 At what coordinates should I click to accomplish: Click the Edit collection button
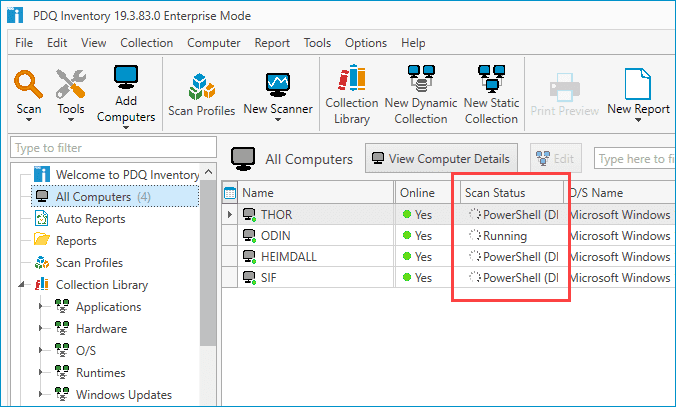coord(556,158)
